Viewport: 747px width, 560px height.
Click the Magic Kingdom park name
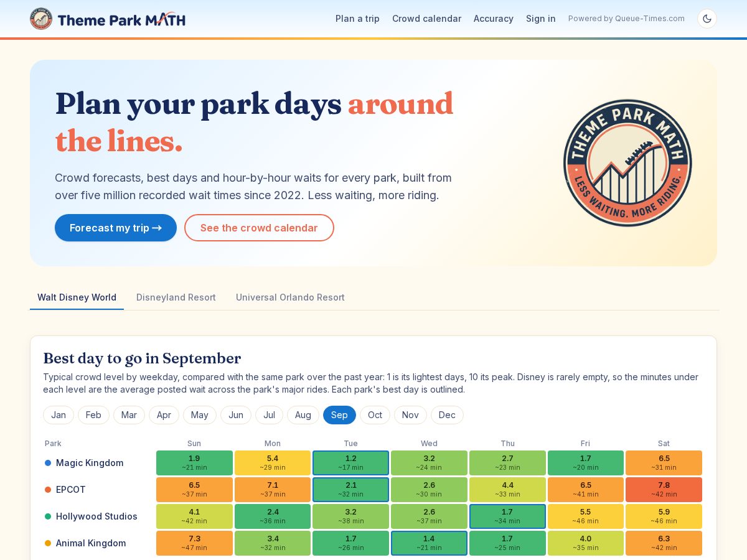point(90,463)
